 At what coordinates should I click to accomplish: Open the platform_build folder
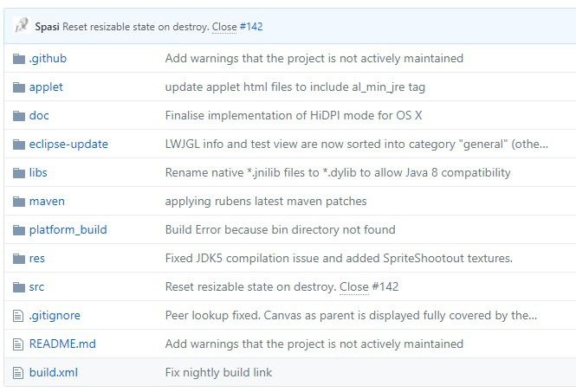coord(68,230)
